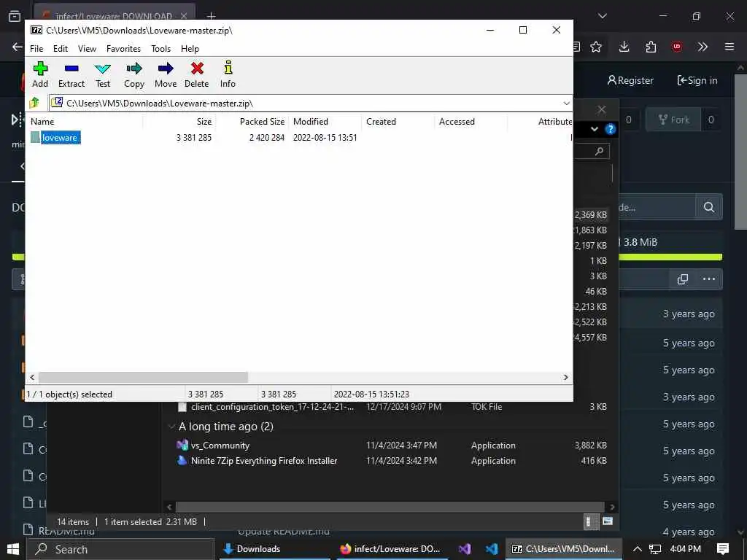Click the Explorer search magnifier
This screenshot has width=747, height=560.
pos(600,151)
